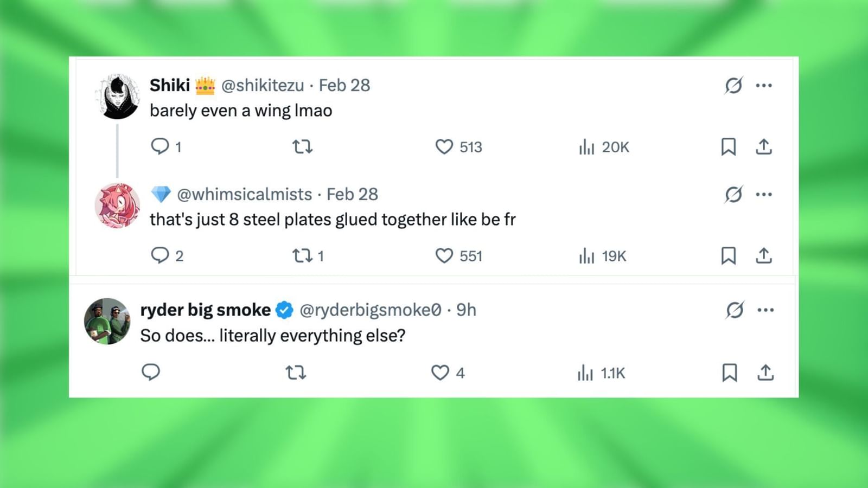Image resolution: width=868 pixels, height=488 pixels.
Task: Bookmark @whimsicalmists' tweet
Action: point(729,255)
